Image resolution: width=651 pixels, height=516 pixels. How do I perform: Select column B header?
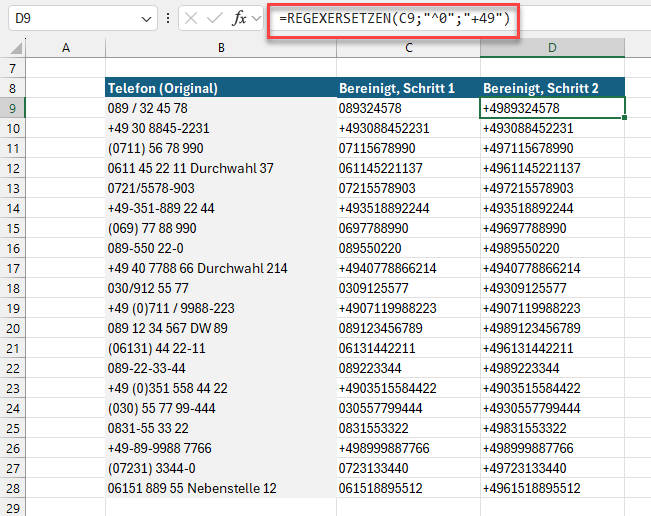tap(220, 48)
